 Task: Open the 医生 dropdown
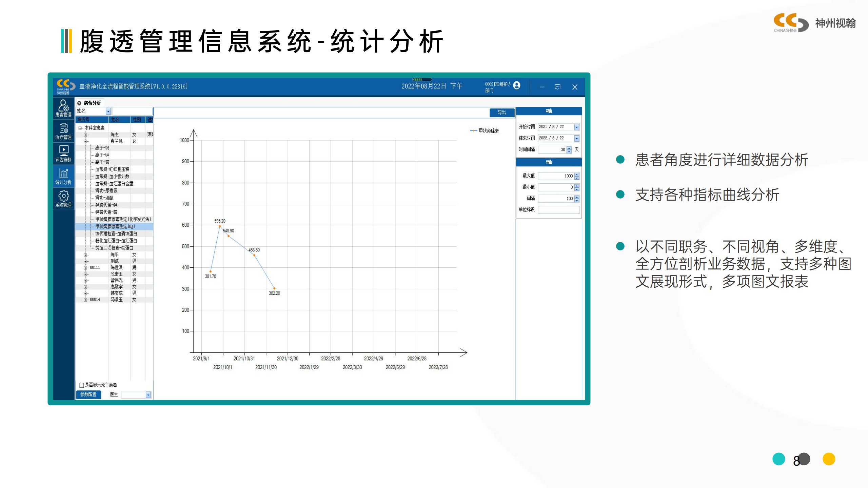pos(148,395)
